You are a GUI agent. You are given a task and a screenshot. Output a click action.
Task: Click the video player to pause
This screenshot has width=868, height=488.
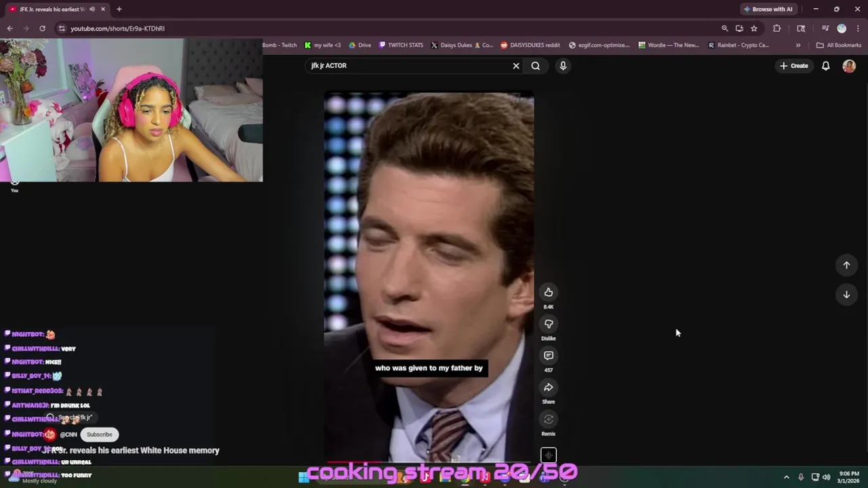click(x=429, y=278)
